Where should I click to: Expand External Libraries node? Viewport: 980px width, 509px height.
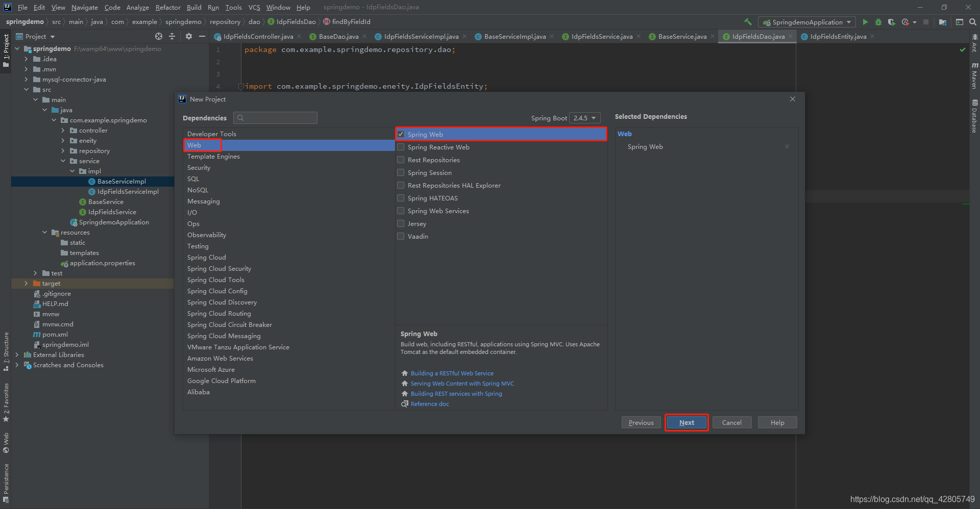tap(17, 355)
